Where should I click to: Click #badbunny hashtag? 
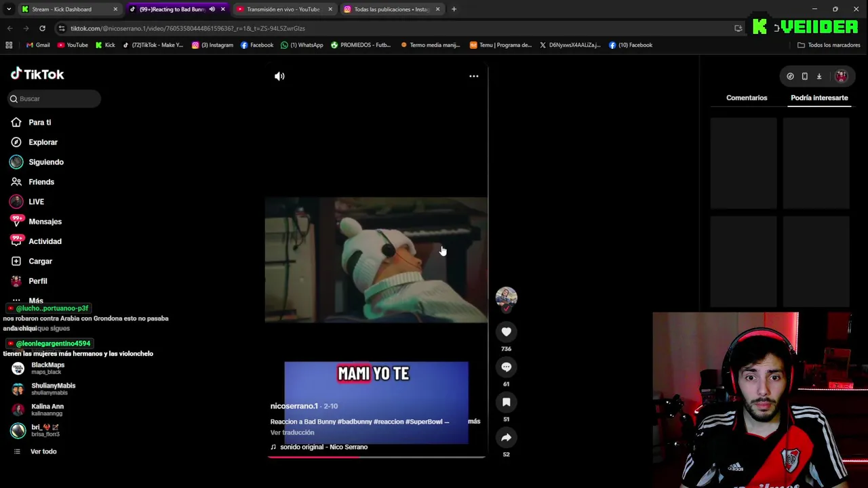(x=355, y=422)
